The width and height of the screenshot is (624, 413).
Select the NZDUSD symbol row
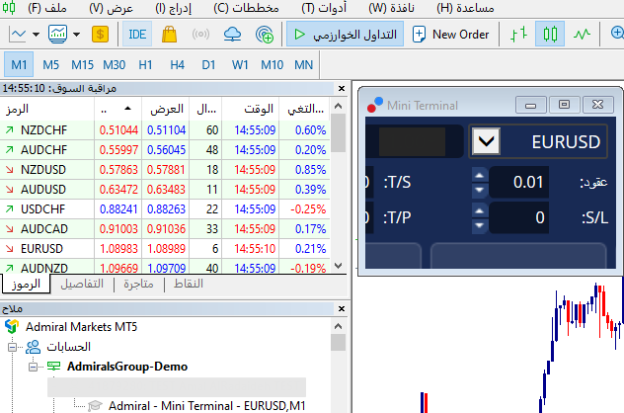165,169
